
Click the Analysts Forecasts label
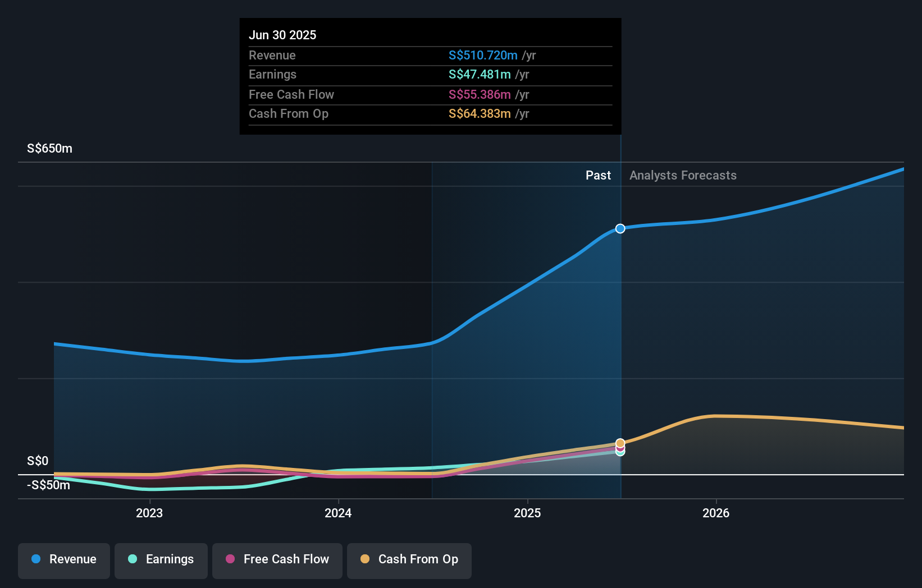point(683,175)
